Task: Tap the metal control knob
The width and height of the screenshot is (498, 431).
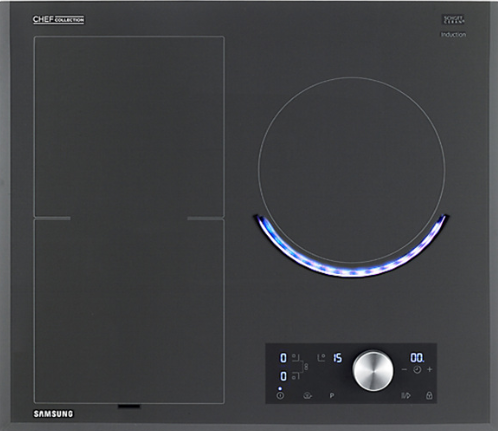Action: (x=373, y=370)
